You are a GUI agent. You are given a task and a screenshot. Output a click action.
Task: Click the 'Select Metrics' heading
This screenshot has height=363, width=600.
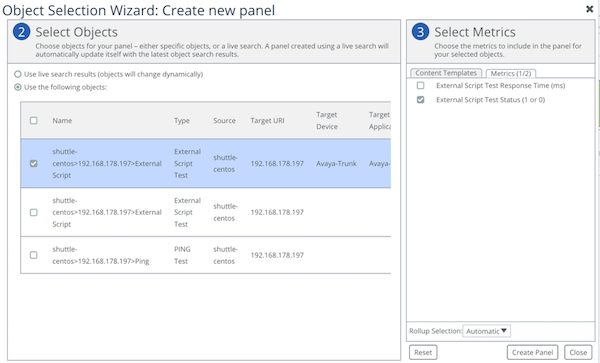(x=475, y=32)
